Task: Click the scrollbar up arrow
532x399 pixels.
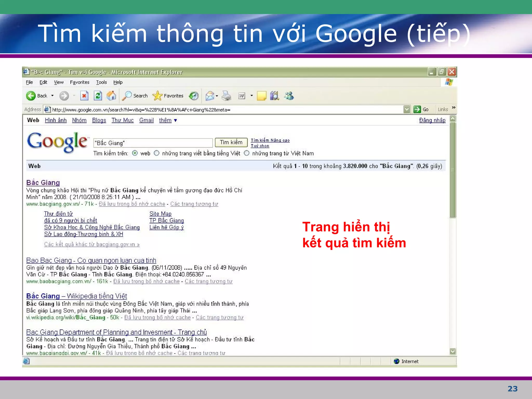Action: coord(453,119)
